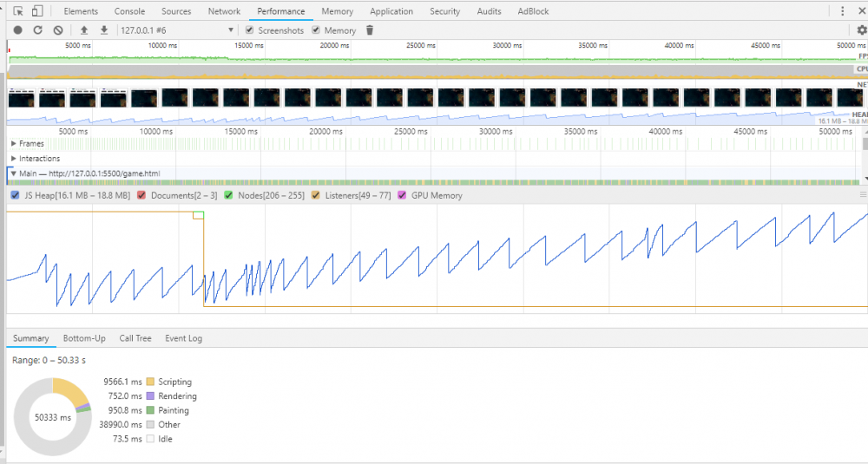
Task: Toggle the Listeners counter checkbox
Action: pos(316,195)
